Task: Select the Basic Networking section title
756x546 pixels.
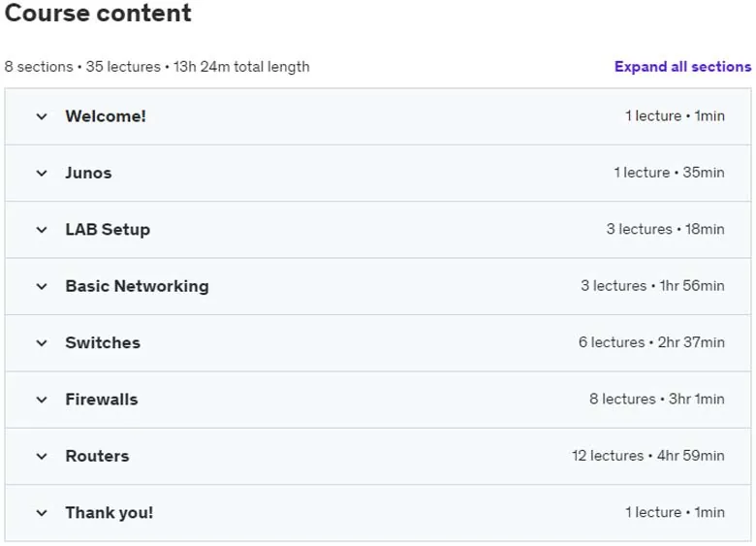Action: [137, 286]
